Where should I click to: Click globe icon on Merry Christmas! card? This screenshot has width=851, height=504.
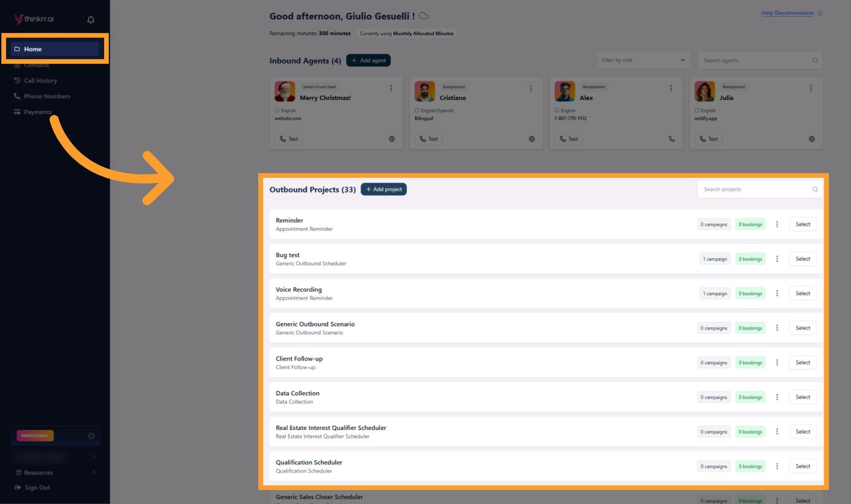(392, 139)
